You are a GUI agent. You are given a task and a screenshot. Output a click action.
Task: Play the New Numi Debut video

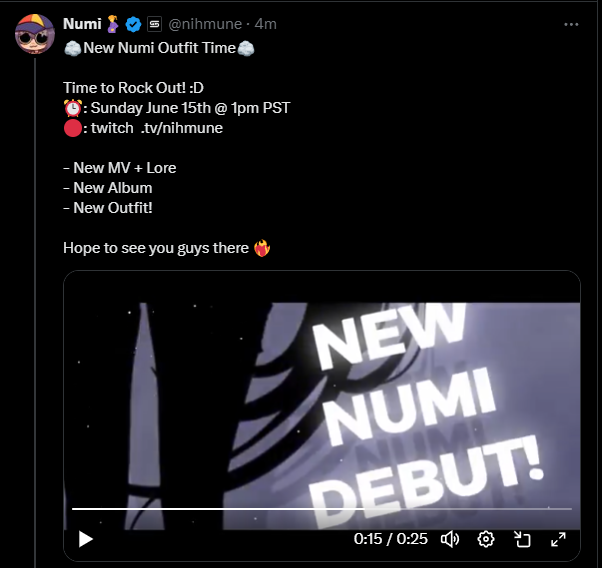[x=86, y=539]
